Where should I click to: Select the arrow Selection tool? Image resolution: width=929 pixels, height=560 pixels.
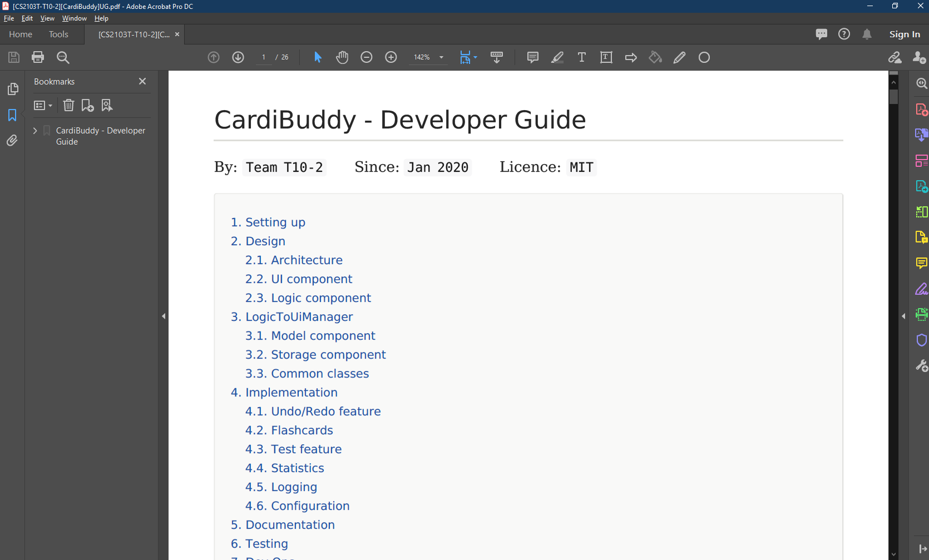point(318,57)
